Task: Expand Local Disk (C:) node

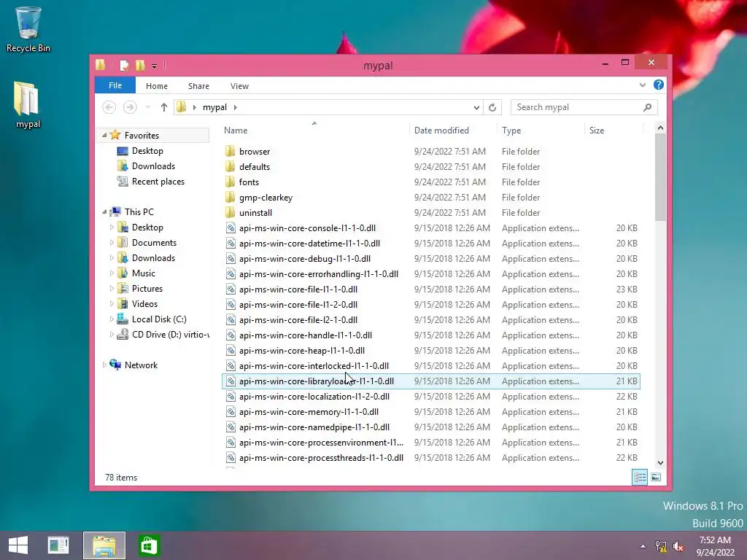Action: 112,319
